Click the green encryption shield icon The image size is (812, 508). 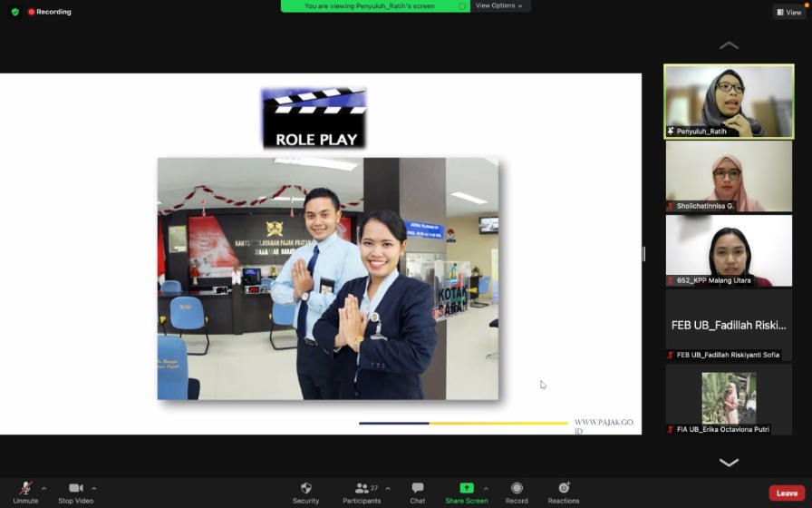point(15,12)
